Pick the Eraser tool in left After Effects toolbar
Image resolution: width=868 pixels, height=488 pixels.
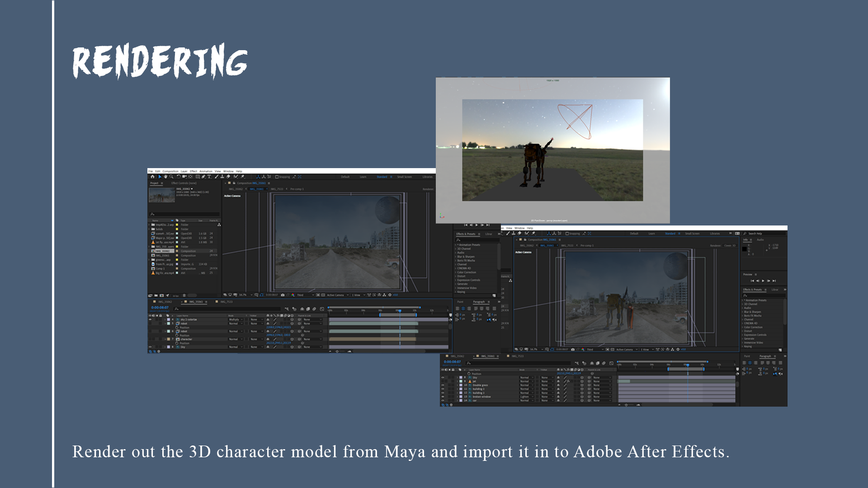228,177
